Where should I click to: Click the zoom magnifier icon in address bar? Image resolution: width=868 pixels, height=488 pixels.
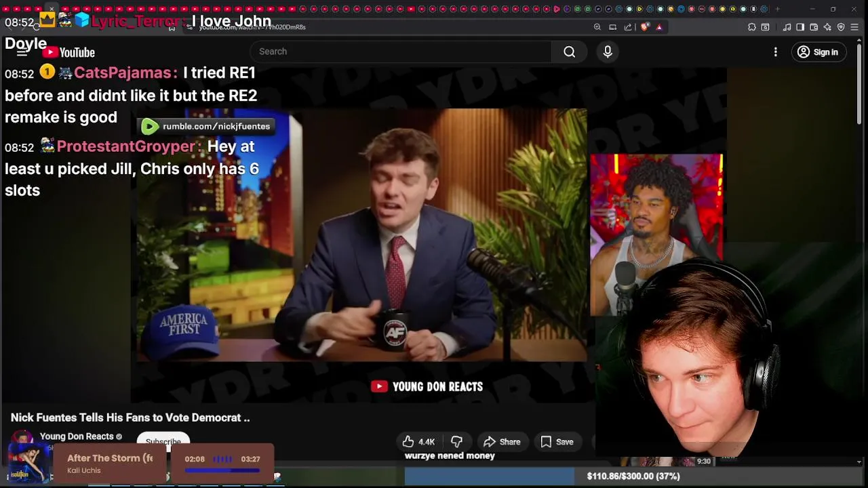coord(597,27)
